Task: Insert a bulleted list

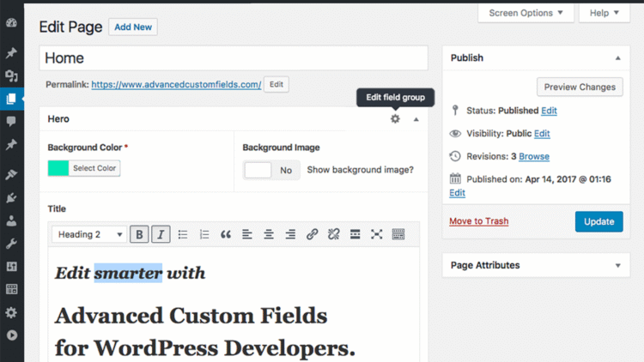Action: pos(183,234)
